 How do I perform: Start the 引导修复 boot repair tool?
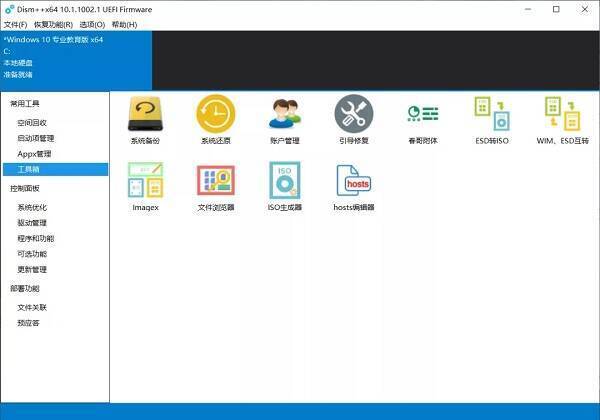(x=354, y=120)
